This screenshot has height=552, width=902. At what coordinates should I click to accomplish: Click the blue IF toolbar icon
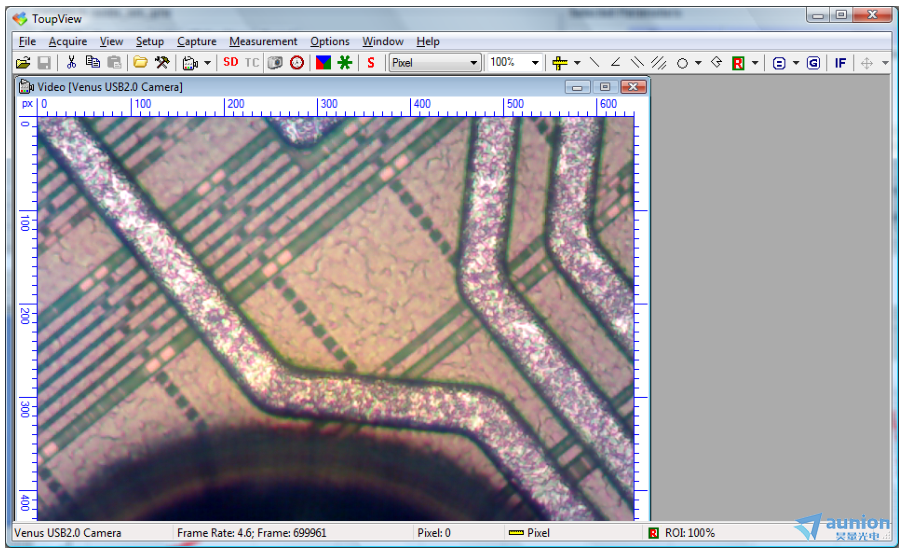(840, 63)
